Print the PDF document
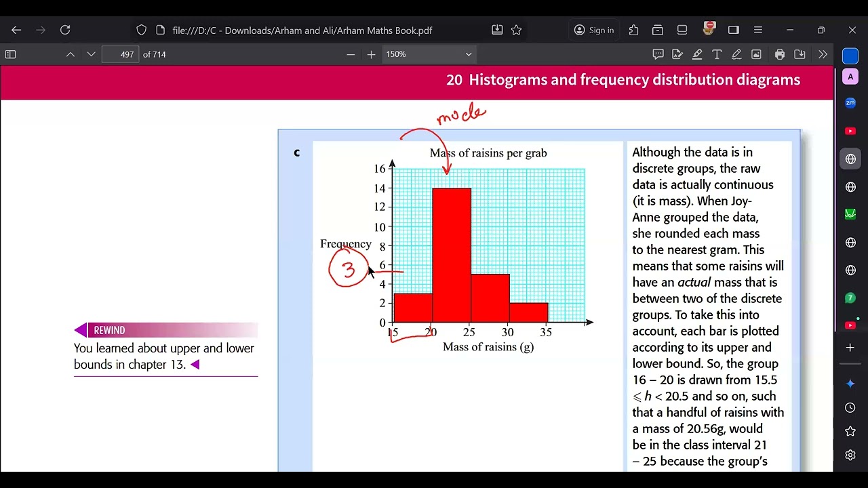This screenshot has width=868, height=488. (x=780, y=54)
